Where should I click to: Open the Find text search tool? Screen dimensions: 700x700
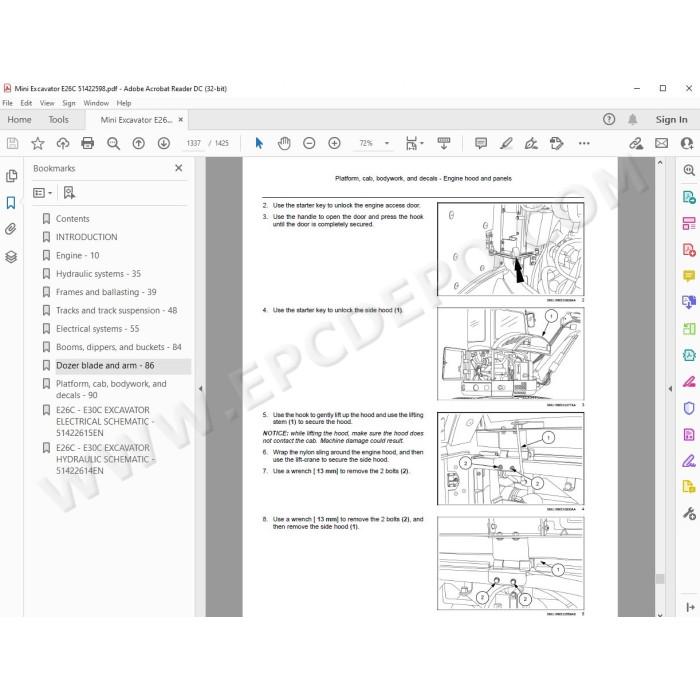(x=113, y=143)
